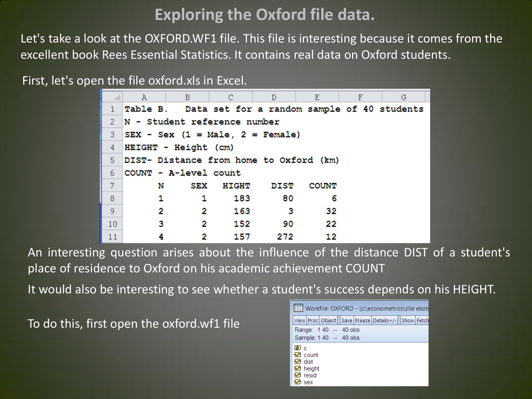Click the cell containing HIGHT header

236,186
